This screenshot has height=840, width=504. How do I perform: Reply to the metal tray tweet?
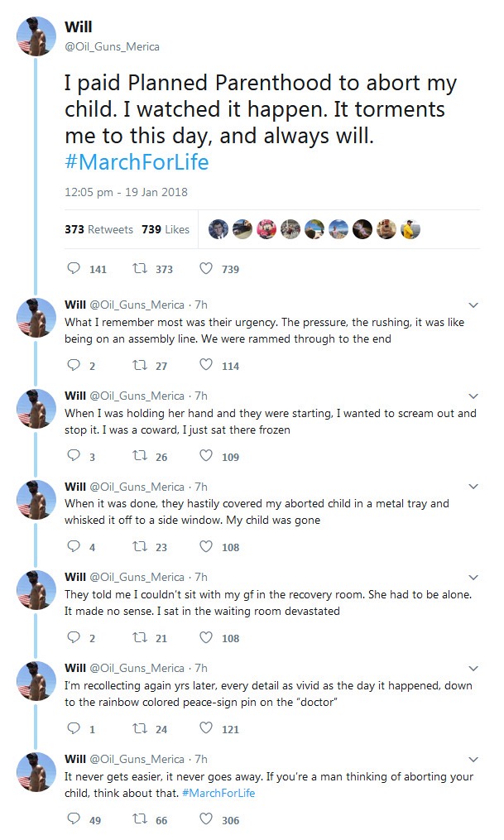pos(74,547)
